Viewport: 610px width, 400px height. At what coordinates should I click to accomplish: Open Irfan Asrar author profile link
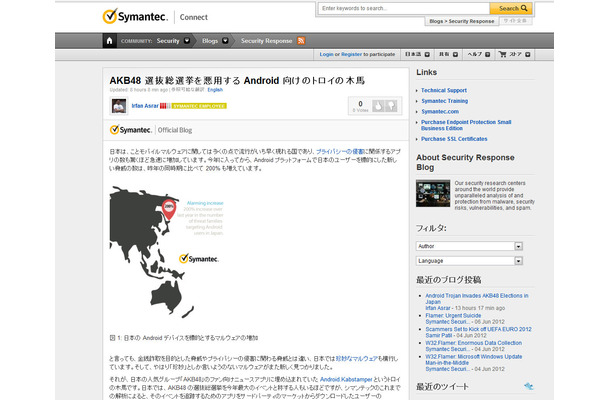145,106
